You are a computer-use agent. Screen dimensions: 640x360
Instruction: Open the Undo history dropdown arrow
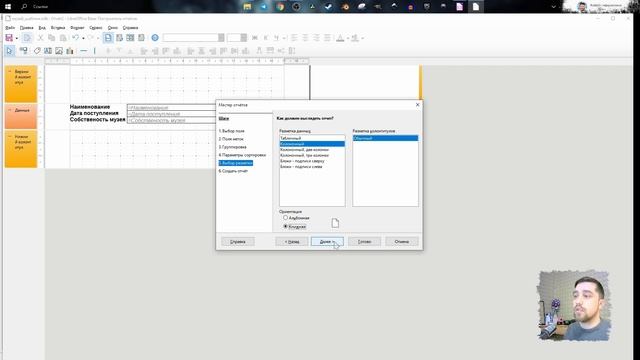[x=83, y=38]
